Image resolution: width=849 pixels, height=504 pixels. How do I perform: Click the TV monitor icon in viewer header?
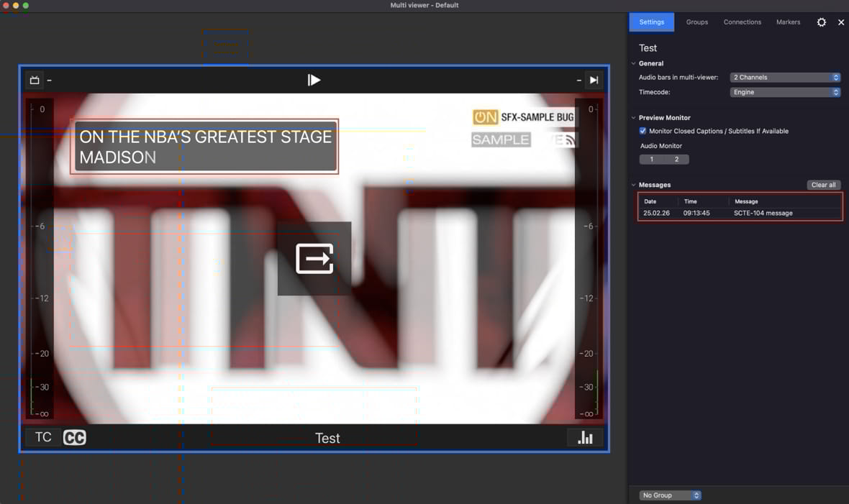click(x=35, y=80)
